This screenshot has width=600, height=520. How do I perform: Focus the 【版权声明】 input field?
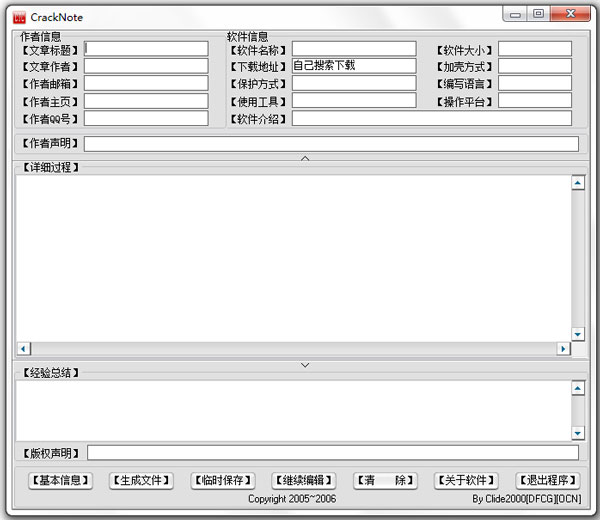pyautogui.click(x=332, y=453)
